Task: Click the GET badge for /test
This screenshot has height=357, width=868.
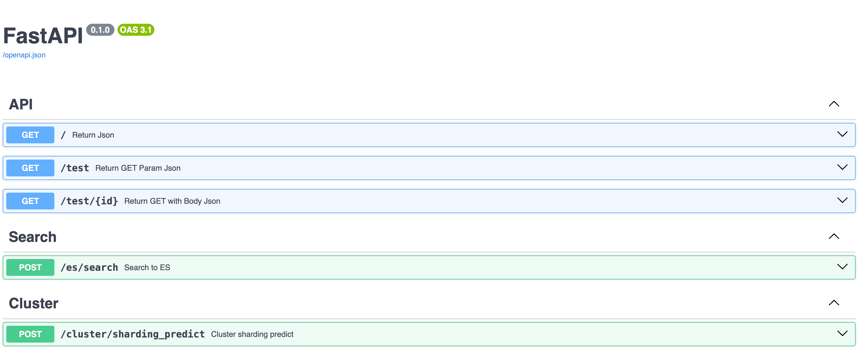Action: coord(30,168)
